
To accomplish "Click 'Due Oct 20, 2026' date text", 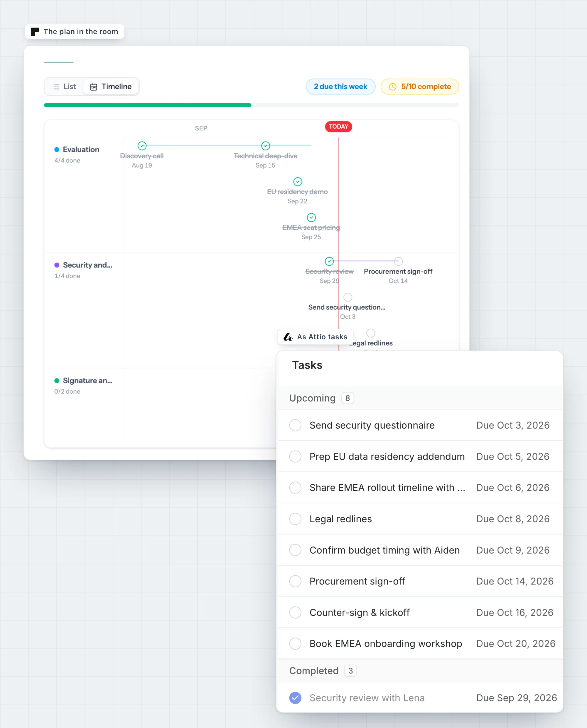I will click(516, 643).
